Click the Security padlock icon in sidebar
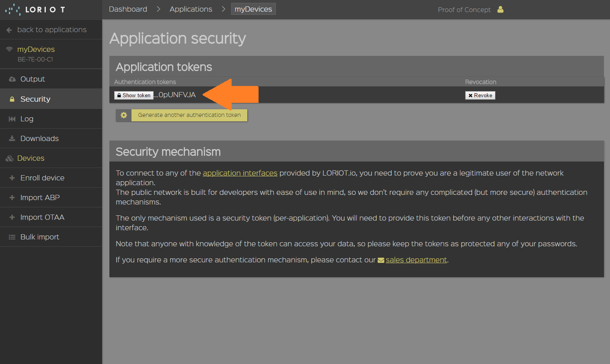The width and height of the screenshot is (610, 364). coord(12,99)
